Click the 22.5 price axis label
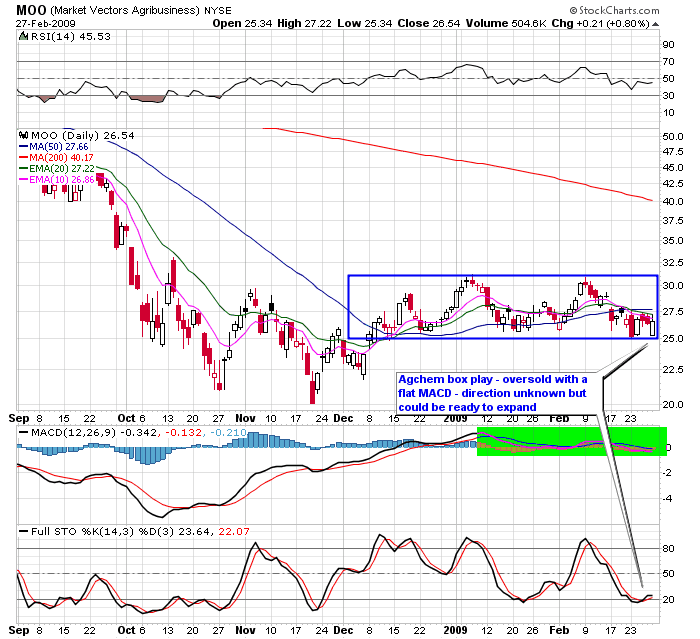The image size is (700, 639). tap(673, 369)
